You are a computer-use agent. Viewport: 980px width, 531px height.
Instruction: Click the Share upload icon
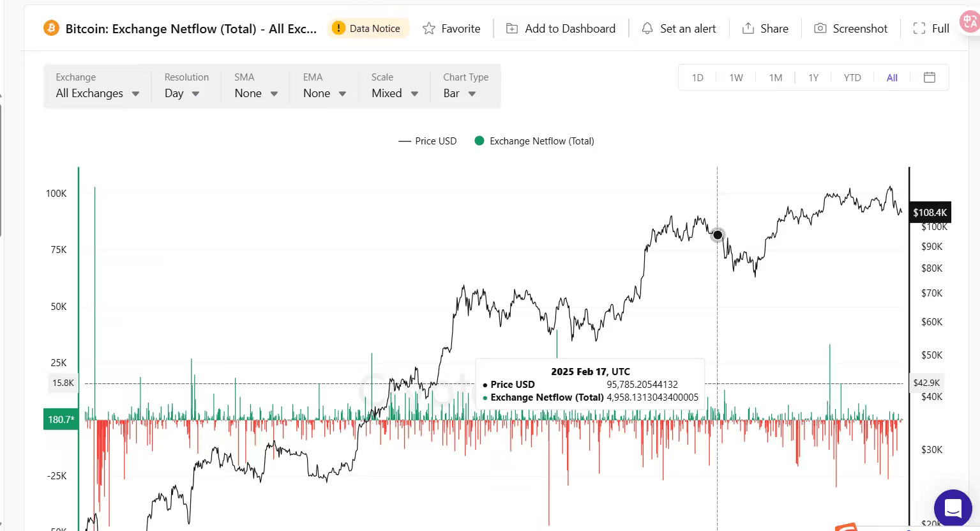point(748,29)
